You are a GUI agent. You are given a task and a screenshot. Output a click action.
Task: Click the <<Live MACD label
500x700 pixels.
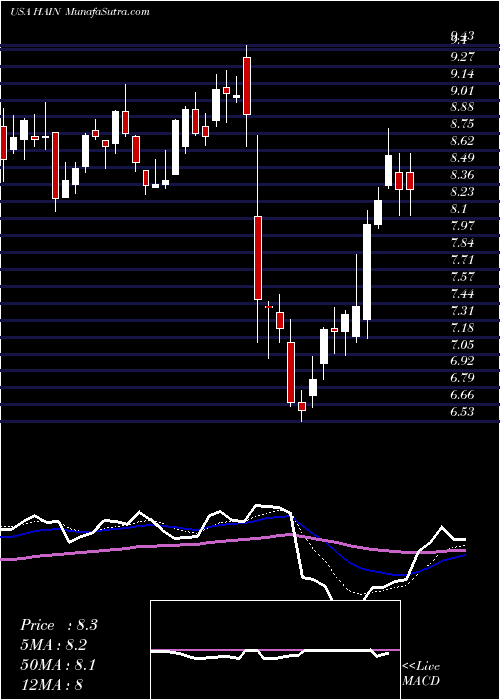point(421,674)
